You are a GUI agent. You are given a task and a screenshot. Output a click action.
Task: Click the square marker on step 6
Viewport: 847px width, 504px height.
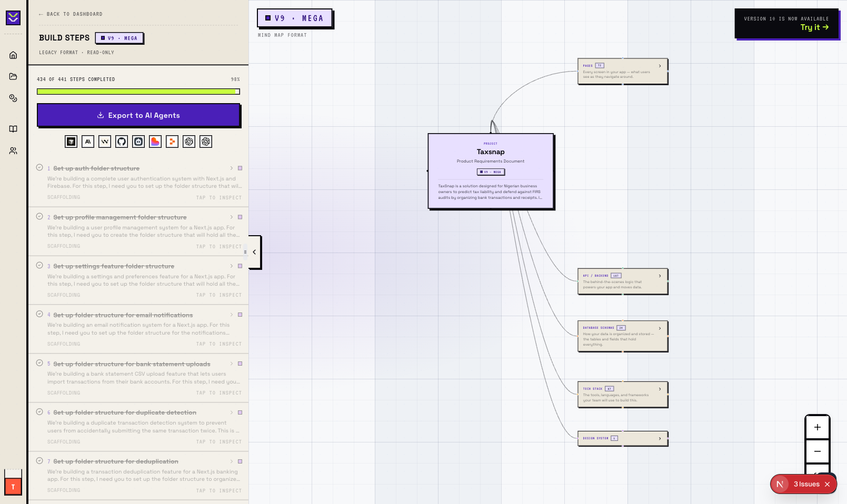tap(240, 412)
